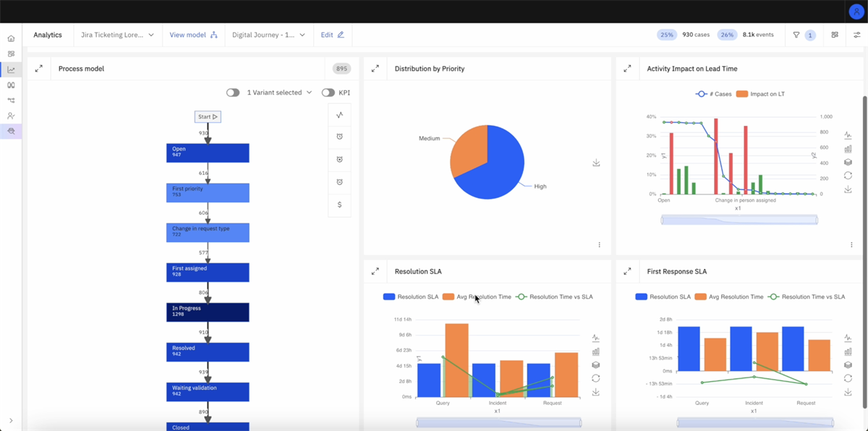Open the Distribution by Priority overflow menu
This screenshot has width=868, height=431.
(x=599, y=245)
